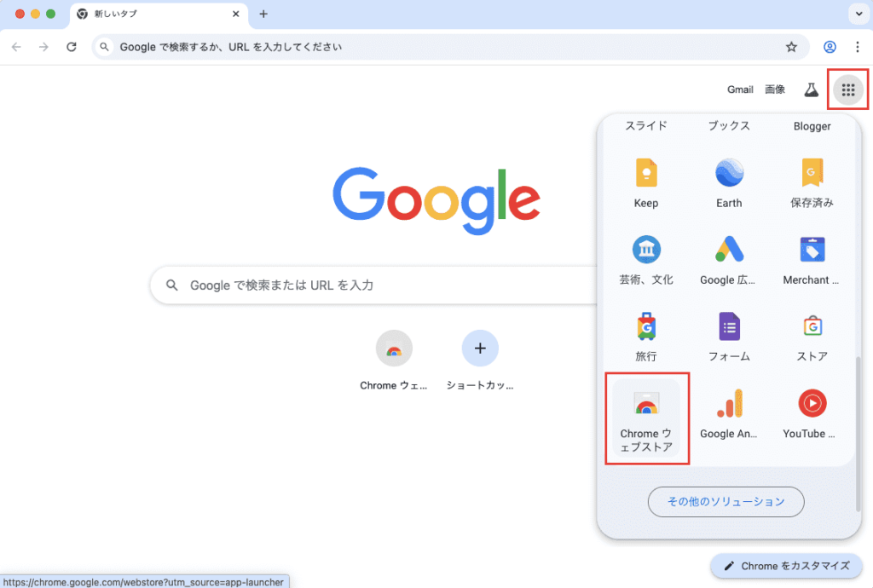
Task: Click Chrome をカスタマイズ button
Action: [x=787, y=566]
